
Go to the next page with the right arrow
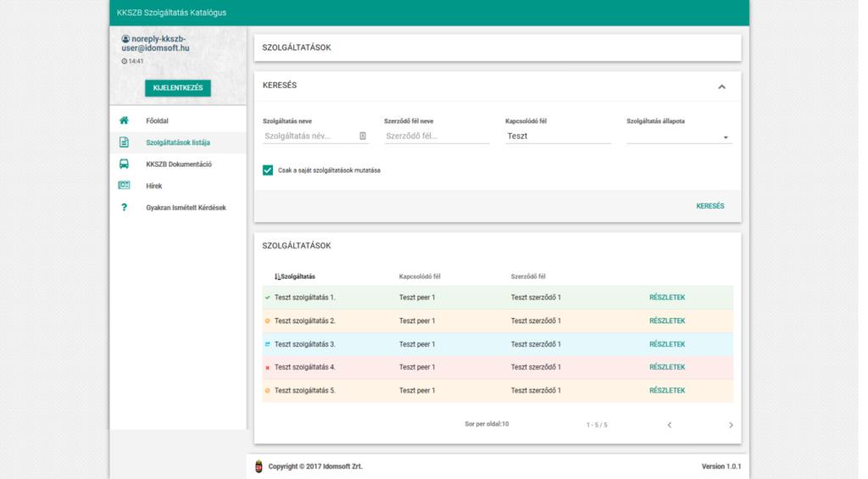point(731,425)
